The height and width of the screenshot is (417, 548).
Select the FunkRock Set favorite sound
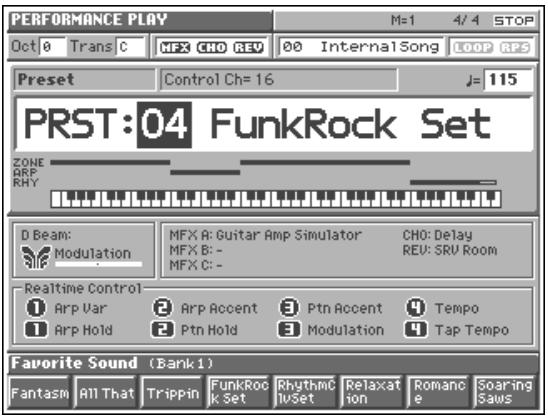(x=239, y=392)
